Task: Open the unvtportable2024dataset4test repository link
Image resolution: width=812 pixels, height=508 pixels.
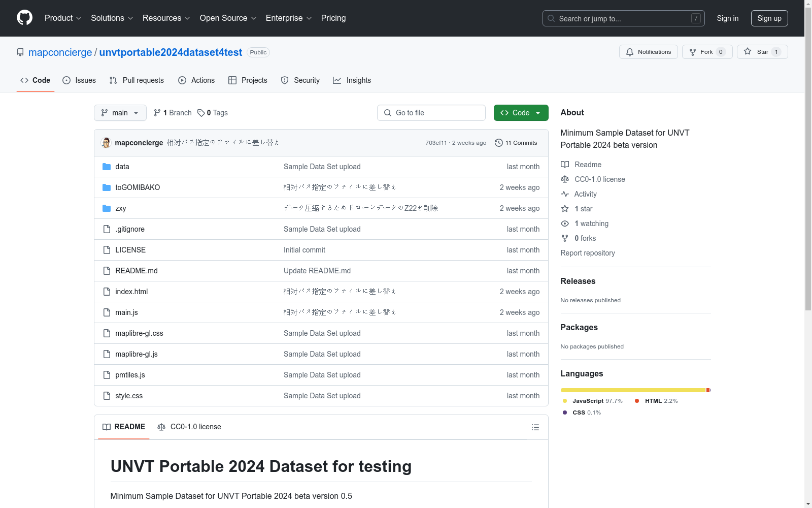Action: (171, 52)
